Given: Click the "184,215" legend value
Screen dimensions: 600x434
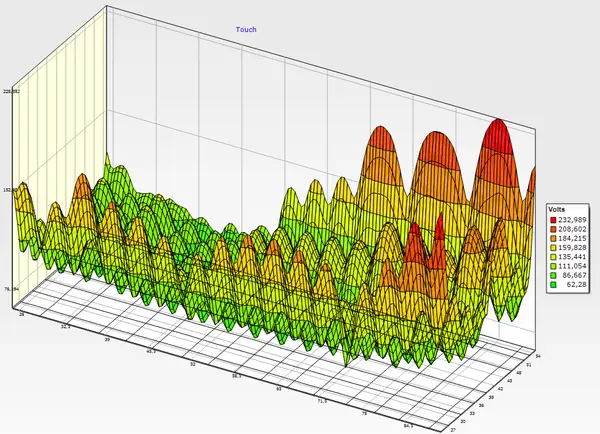Looking at the screenshot, I should click(x=572, y=238).
